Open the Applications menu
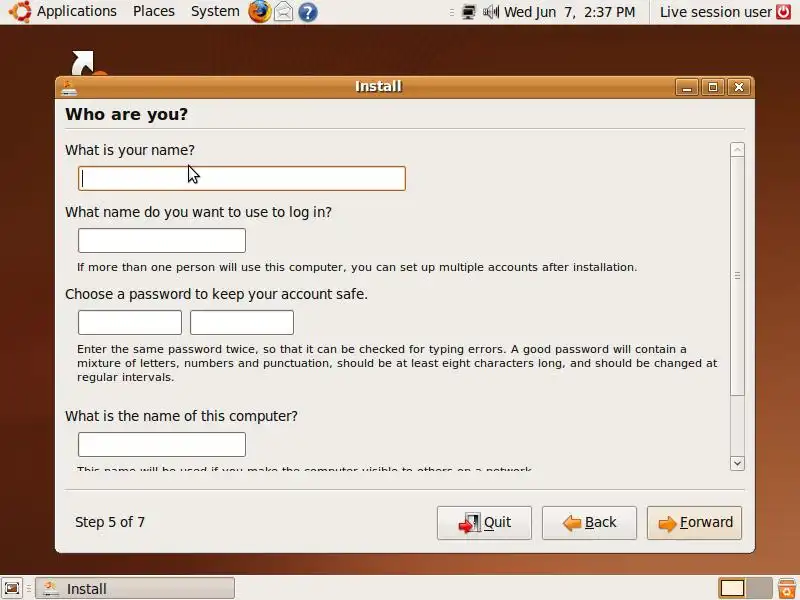The image size is (800, 600). (x=77, y=11)
